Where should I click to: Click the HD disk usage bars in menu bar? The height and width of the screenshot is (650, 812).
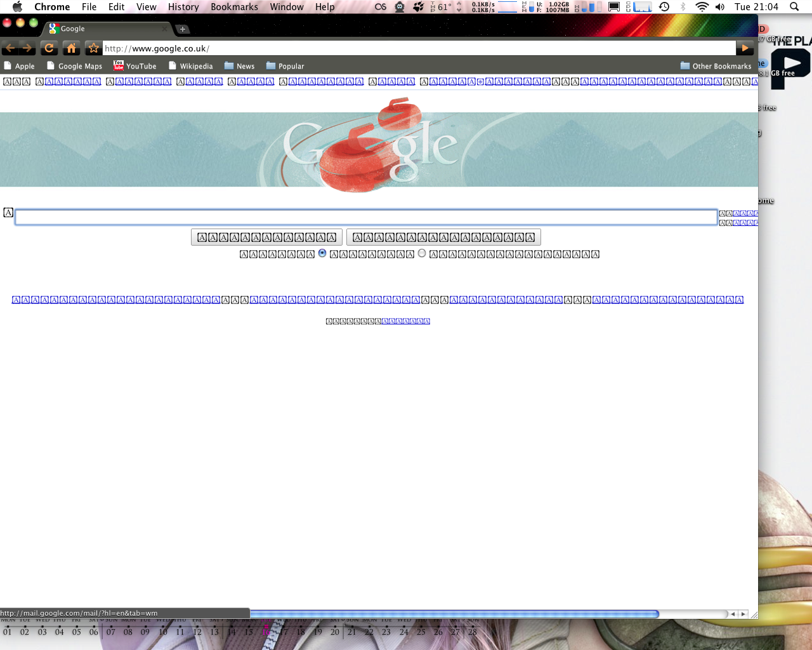click(x=589, y=7)
